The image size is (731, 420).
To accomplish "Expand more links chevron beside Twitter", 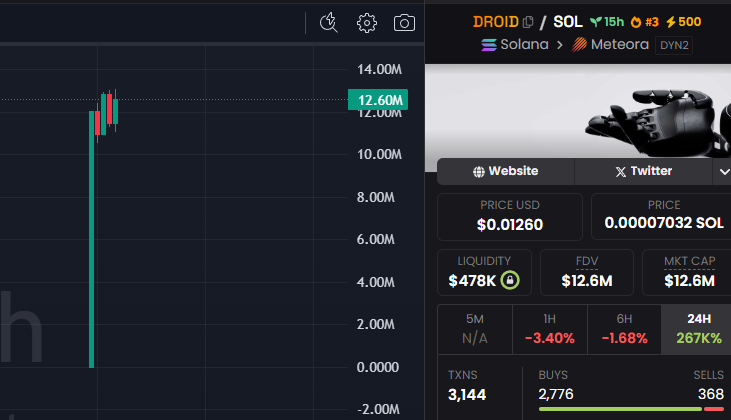I will tap(723, 172).
